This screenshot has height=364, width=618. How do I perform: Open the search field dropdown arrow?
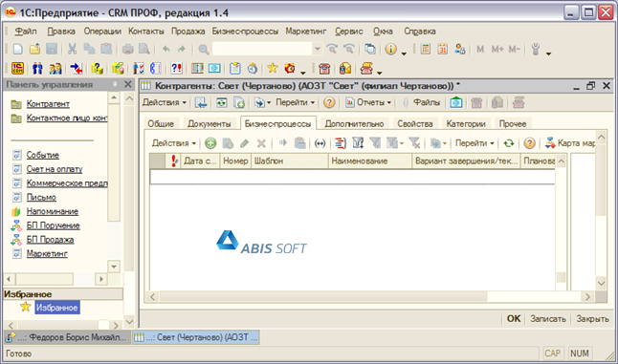click(318, 49)
